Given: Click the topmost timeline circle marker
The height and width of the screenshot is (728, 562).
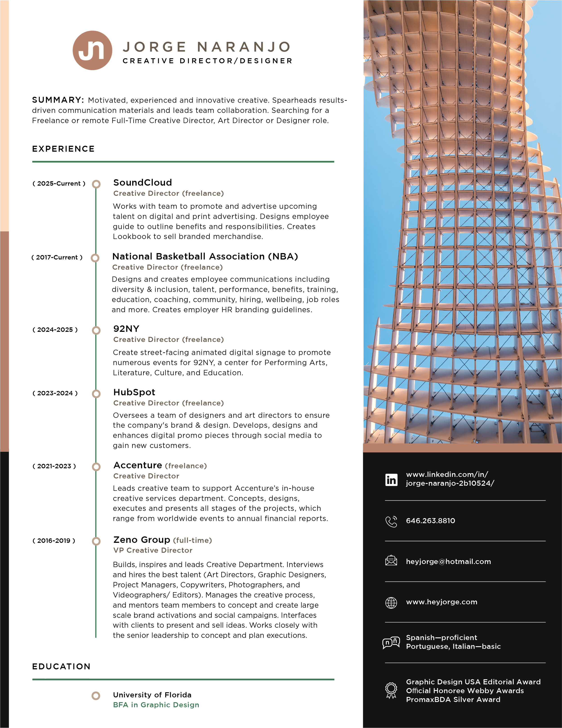Looking at the screenshot, I should tap(96, 184).
